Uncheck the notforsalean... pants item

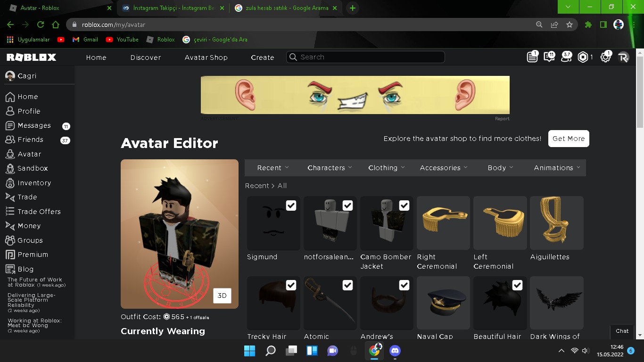[348, 206]
